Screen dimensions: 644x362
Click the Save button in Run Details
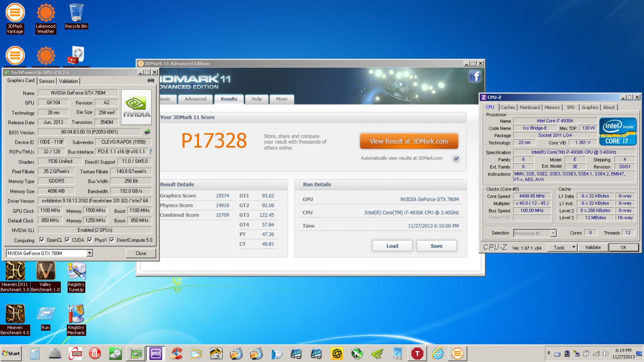[x=437, y=246]
